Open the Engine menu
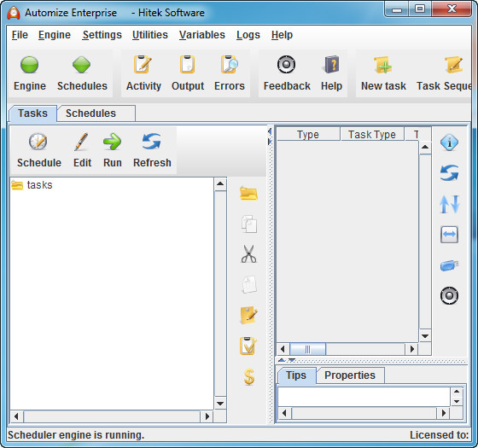This screenshot has height=448, width=478. tap(55, 35)
